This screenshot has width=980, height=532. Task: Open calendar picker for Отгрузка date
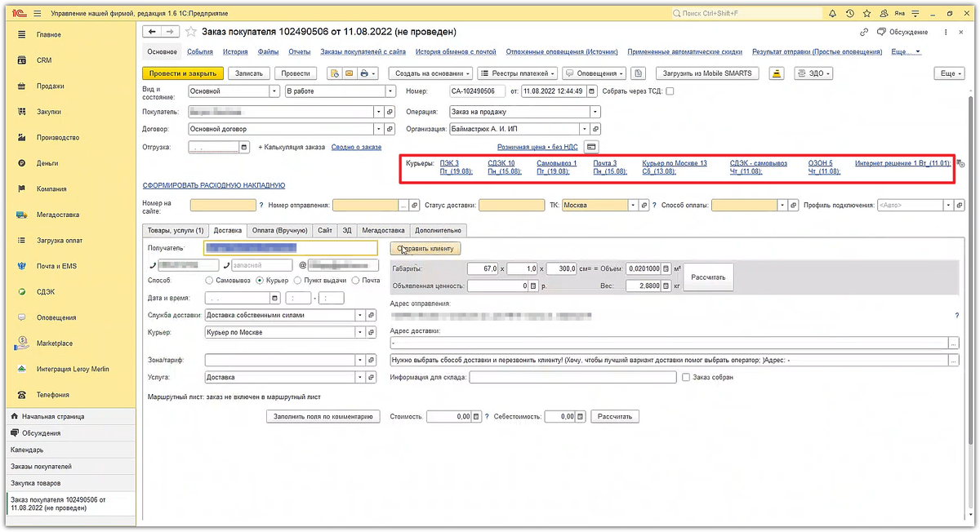243,147
